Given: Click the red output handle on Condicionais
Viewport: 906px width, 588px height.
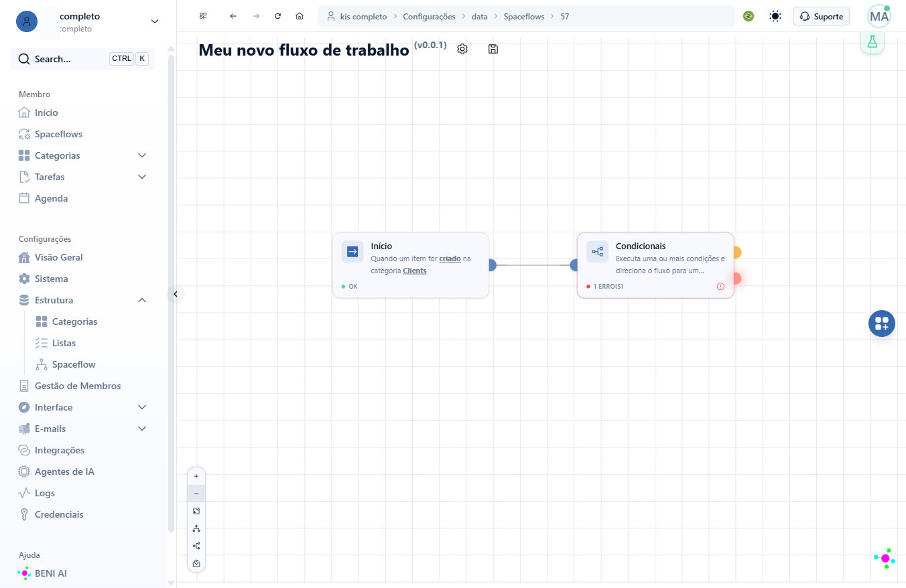Looking at the screenshot, I should click(736, 279).
